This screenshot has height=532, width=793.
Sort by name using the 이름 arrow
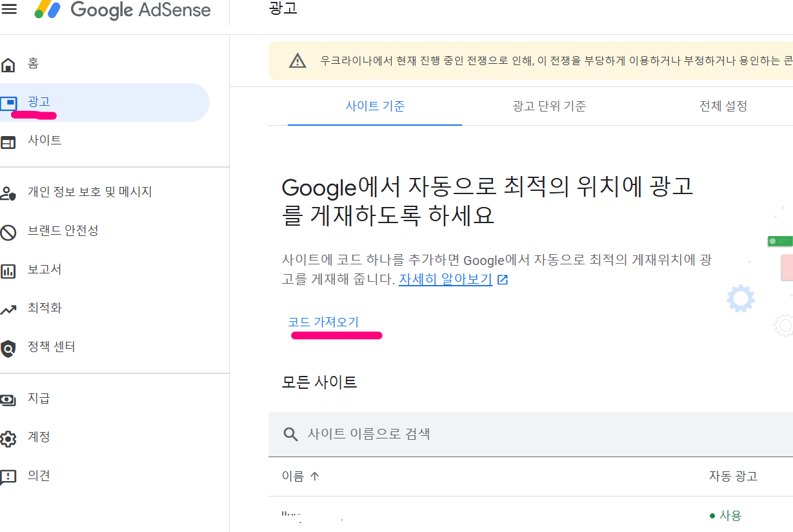point(315,477)
